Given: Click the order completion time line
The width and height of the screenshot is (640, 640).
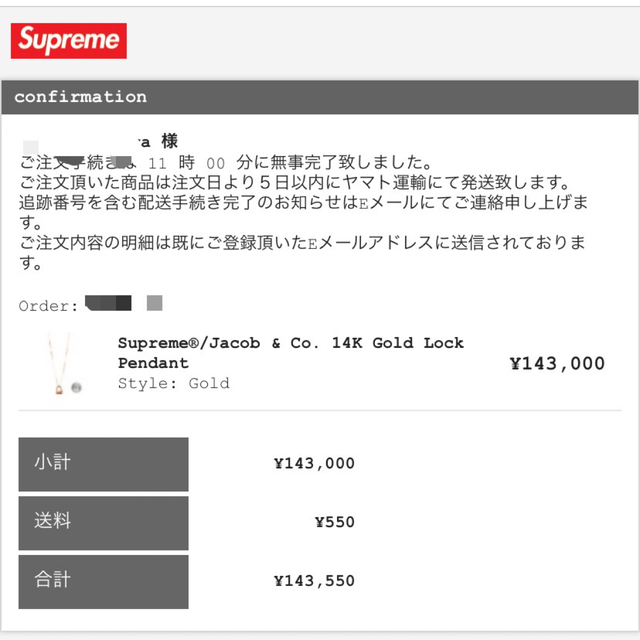Looking at the screenshot, I should coord(226,162).
